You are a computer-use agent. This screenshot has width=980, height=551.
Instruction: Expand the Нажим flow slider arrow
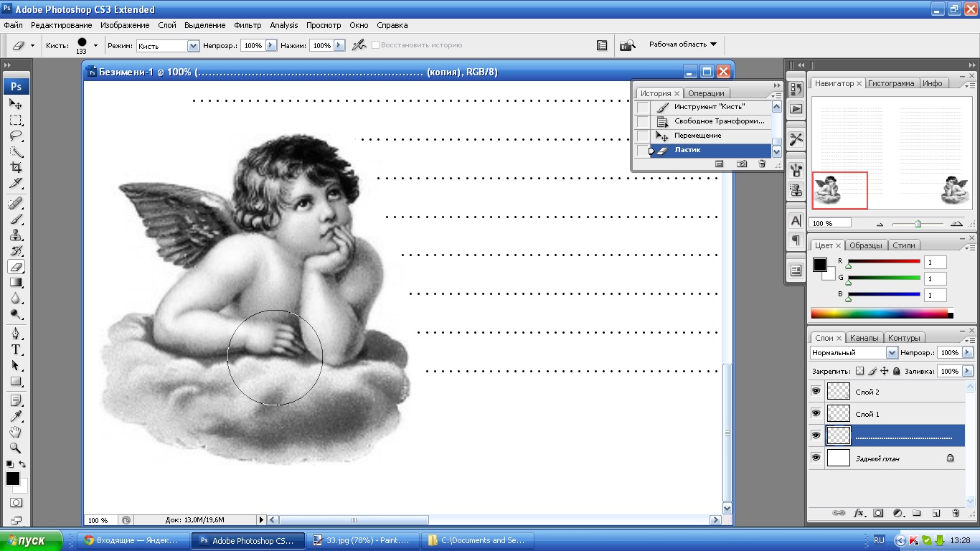click(339, 45)
